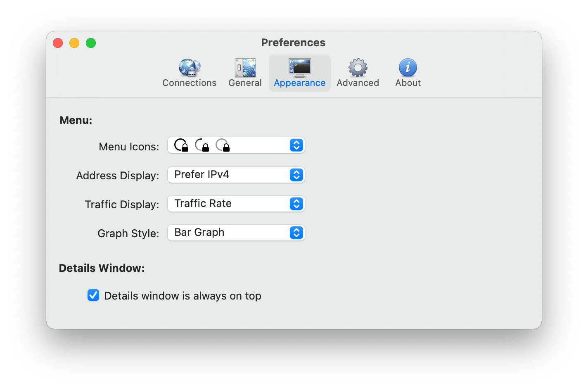
Task: Zoom the Preferences window with green button
Action: click(91, 43)
